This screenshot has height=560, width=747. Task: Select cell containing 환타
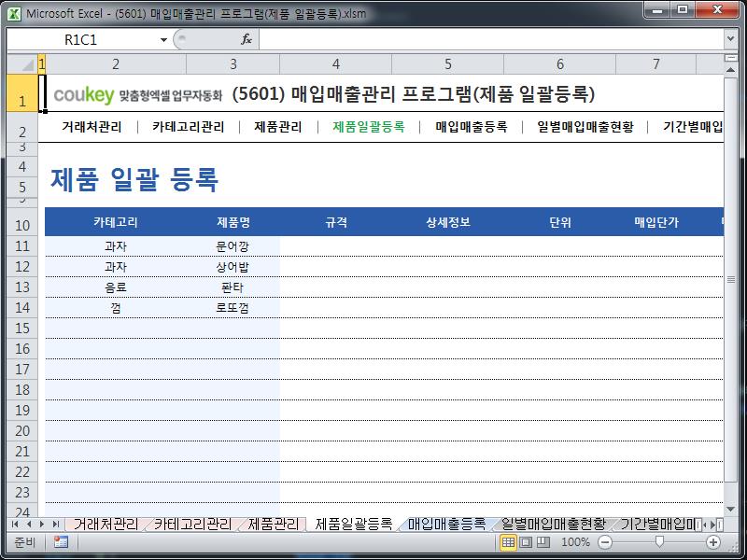point(233,287)
